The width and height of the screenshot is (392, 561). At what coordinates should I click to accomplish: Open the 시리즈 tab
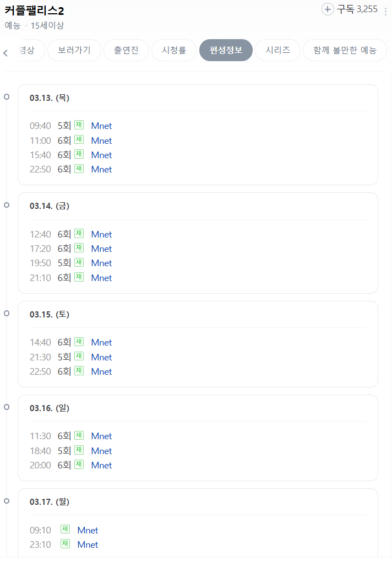coord(277,50)
